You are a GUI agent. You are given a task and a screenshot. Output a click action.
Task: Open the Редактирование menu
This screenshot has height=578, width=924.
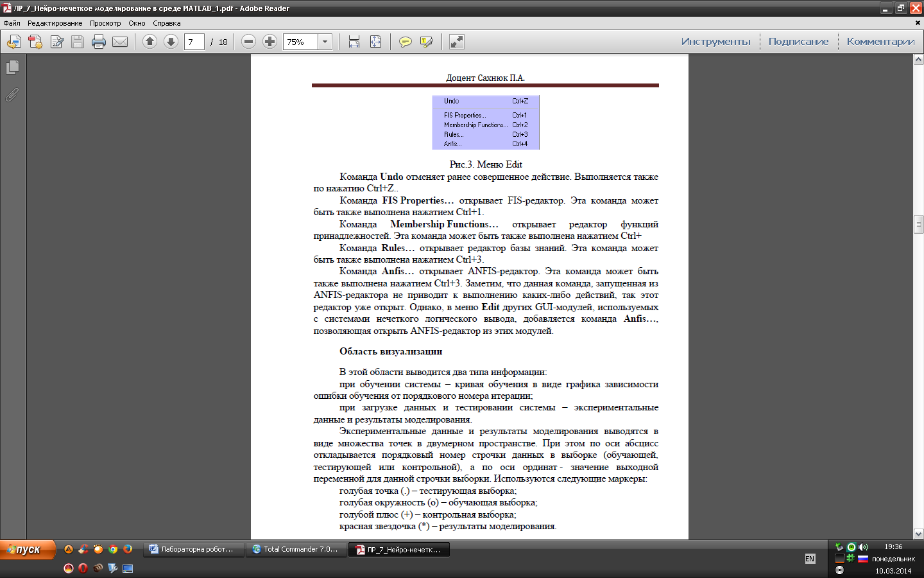(x=55, y=23)
